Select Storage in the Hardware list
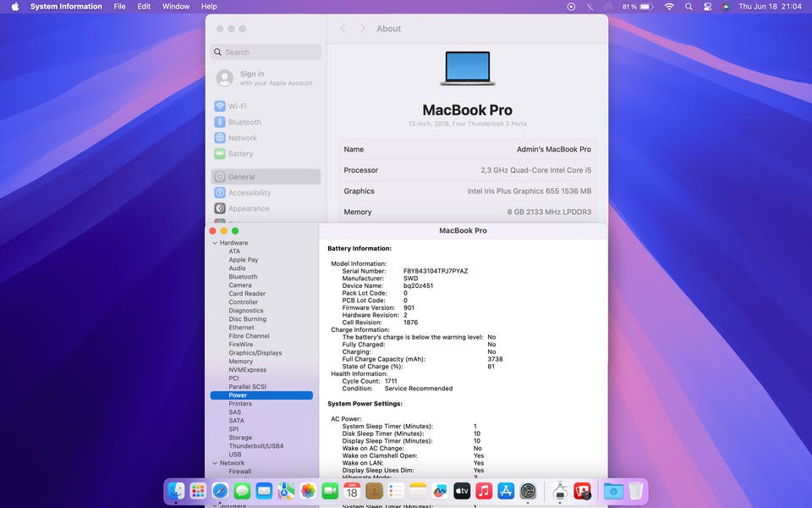The width and height of the screenshot is (812, 508). point(240,438)
